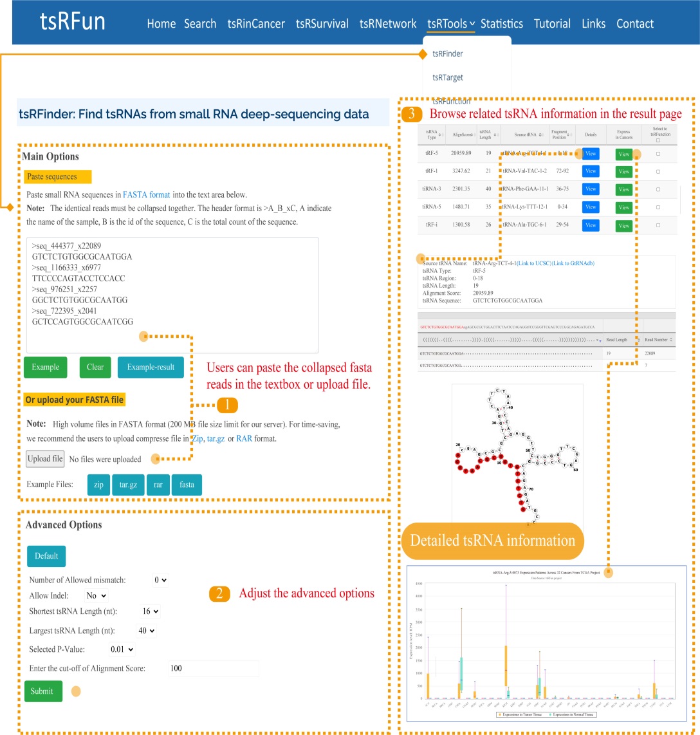Clear the pasted sequences
Screen dimensions: 700x735
coord(95,367)
